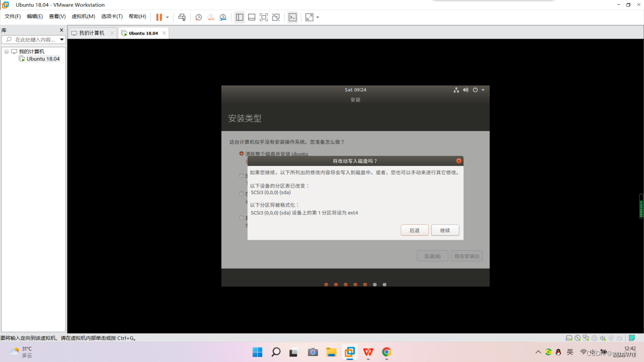Open the snapshot manager
The image size is (644, 362).
click(x=223, y=17)
